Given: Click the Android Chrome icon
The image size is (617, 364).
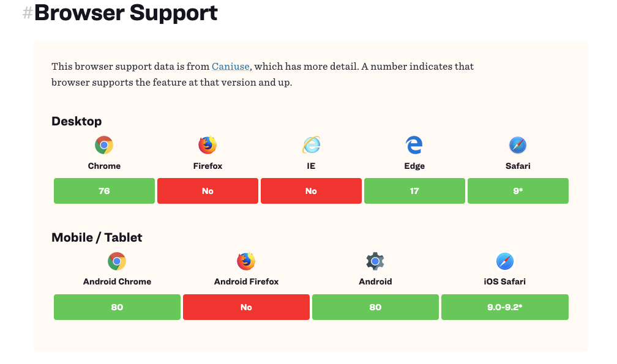Looking at the screenshot, I should point(117,261).
